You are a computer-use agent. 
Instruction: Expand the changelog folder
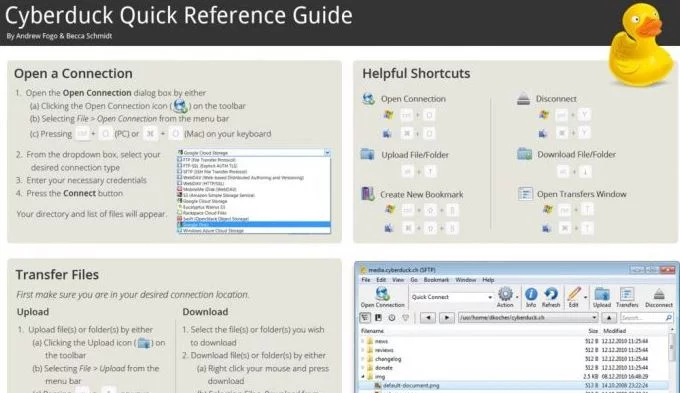(x=363, y=359)
